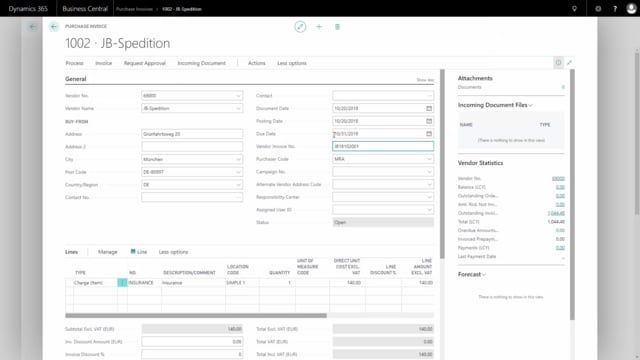Screen dimensions: 640x360
Task: Expand the Country/Region dropdown
Action: click(x=238, y=185)
